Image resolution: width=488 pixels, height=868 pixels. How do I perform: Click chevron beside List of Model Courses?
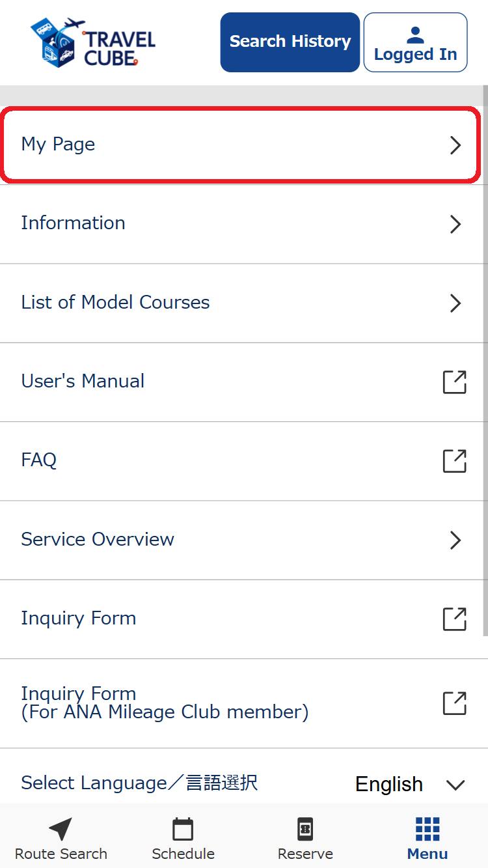point(455,303)
